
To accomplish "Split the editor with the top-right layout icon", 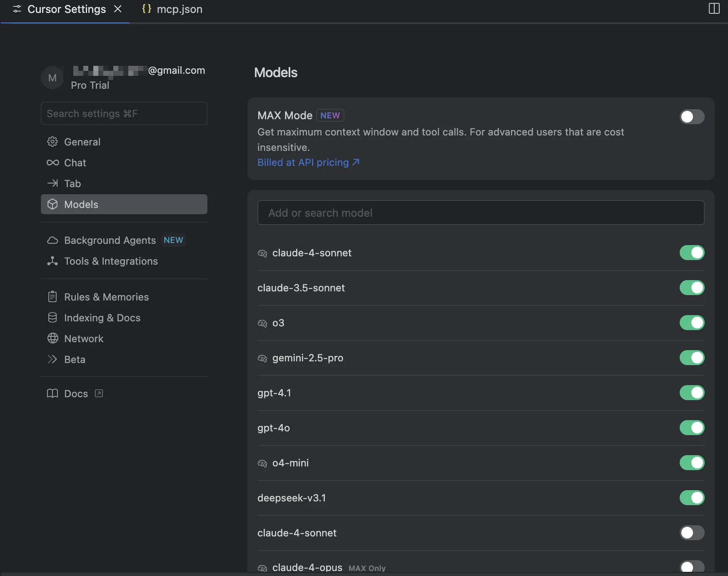I will (714, 9).
